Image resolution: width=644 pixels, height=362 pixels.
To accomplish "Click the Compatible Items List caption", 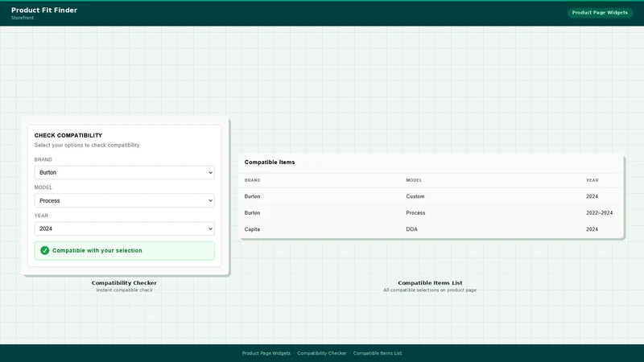I will click(x=430, y=283).
